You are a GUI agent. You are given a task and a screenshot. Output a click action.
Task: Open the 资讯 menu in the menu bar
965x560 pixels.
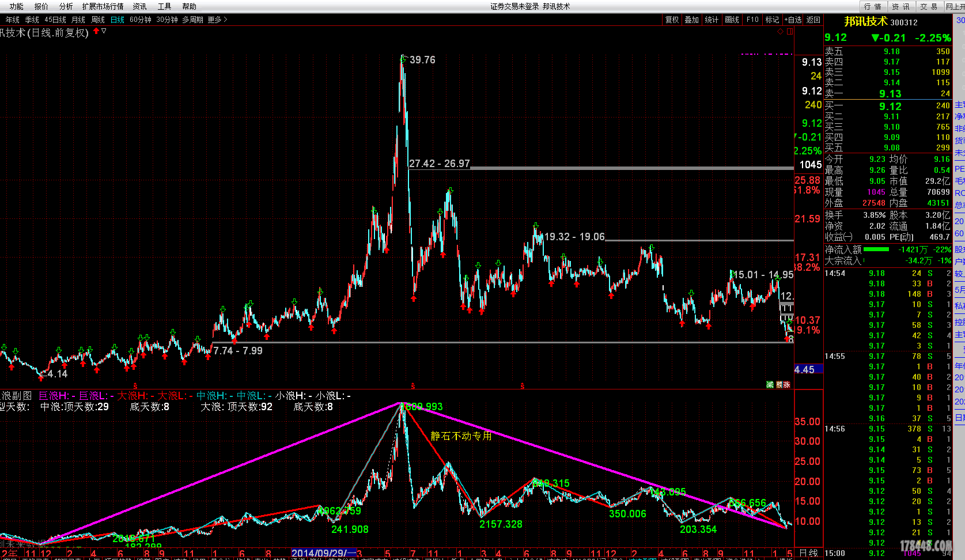click(x=139, y=6)
